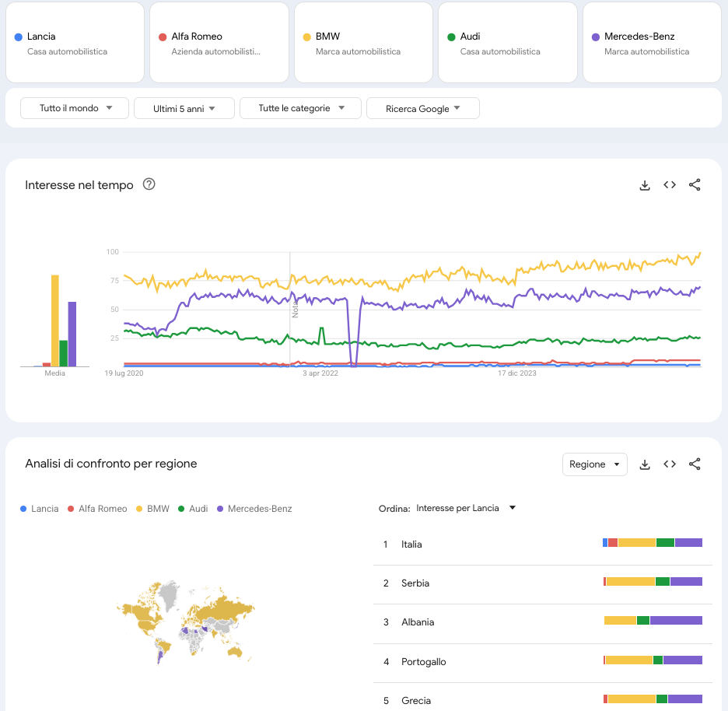Click the purple Mercedes-Benz average bar
This screenshot has height=711, width=728.
[x=72, y=334]
